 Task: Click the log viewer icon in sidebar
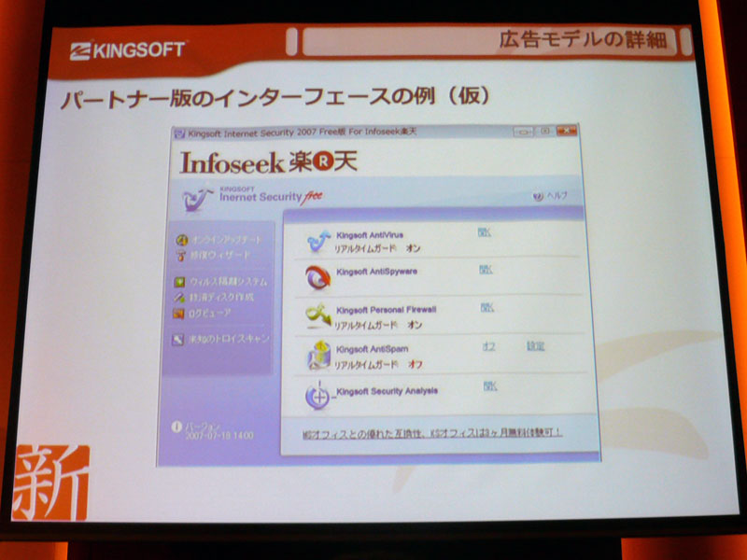[x=178, y=314]
